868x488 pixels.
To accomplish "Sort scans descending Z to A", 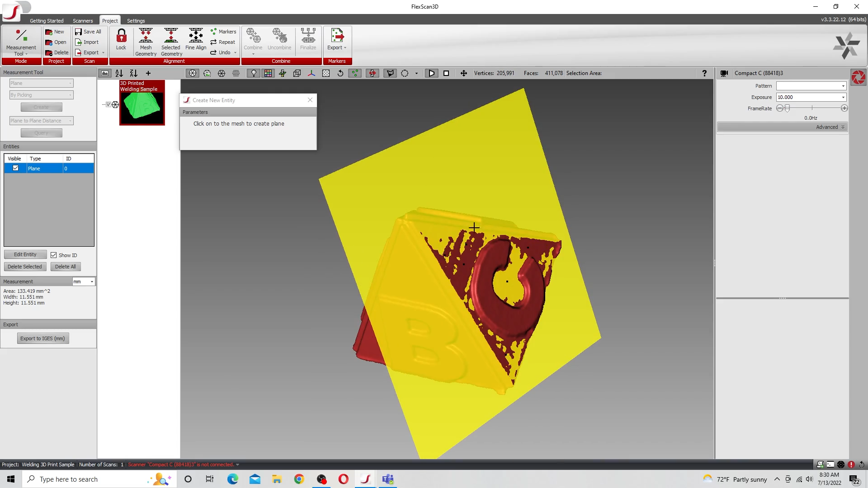I will pos(133,73).
